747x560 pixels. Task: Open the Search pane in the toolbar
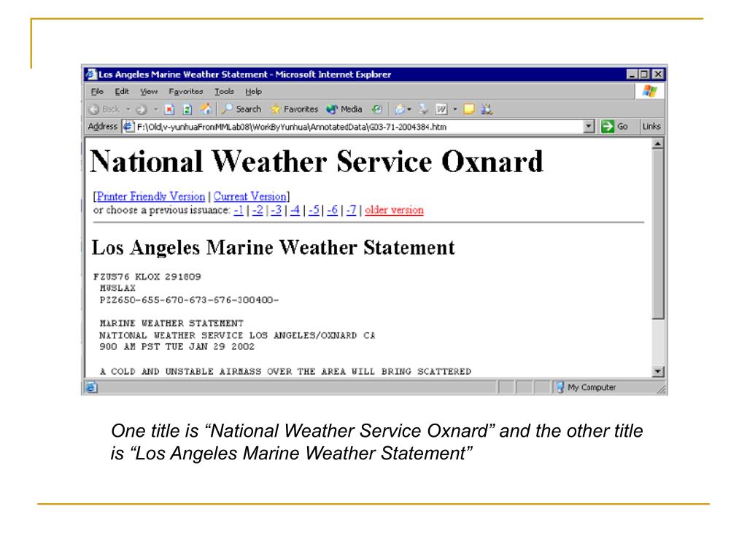point(241,109)
